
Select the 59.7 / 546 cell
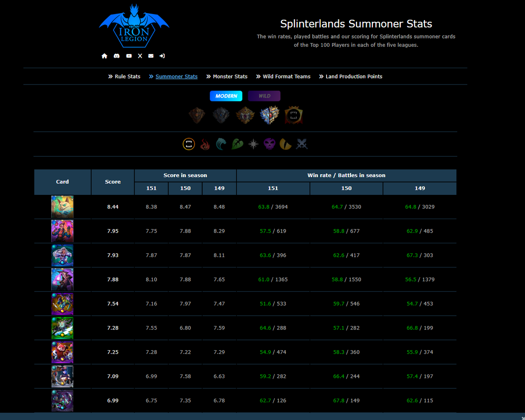click(x=347, y=304)
